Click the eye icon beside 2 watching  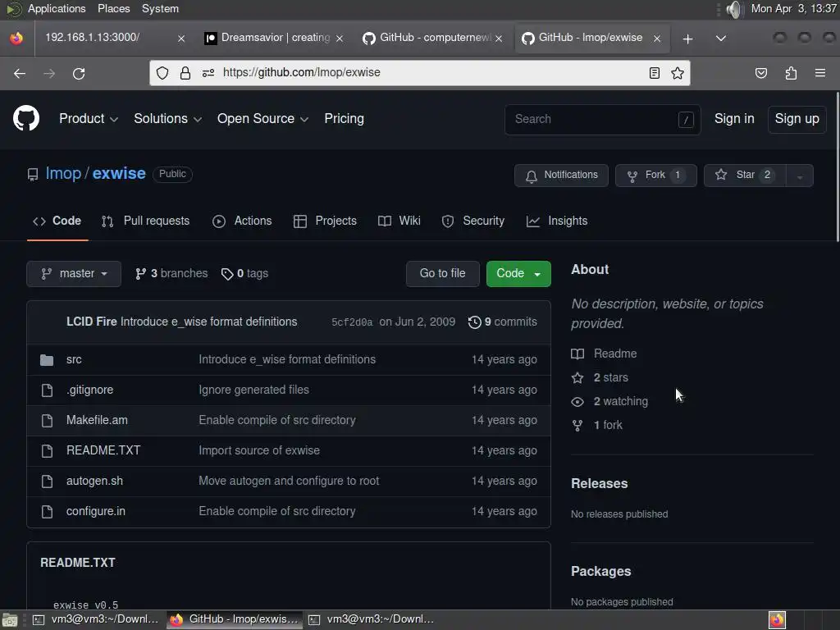pyautogui.click(x=577, y=401)
